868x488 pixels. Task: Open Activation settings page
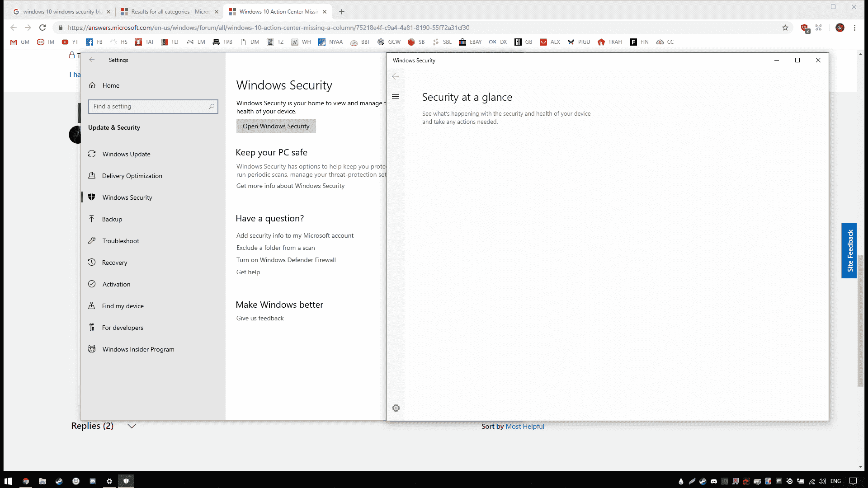(153, 284)
